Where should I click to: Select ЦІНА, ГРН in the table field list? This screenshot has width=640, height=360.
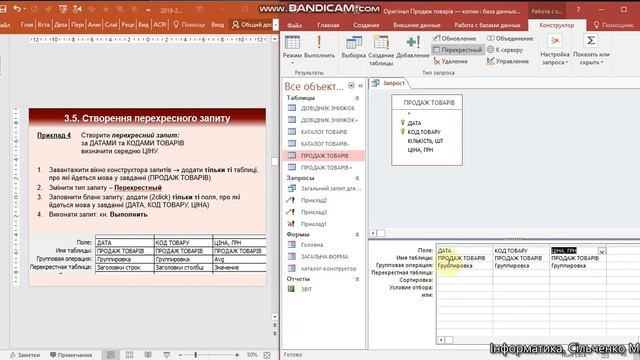[x=420, y=150]
